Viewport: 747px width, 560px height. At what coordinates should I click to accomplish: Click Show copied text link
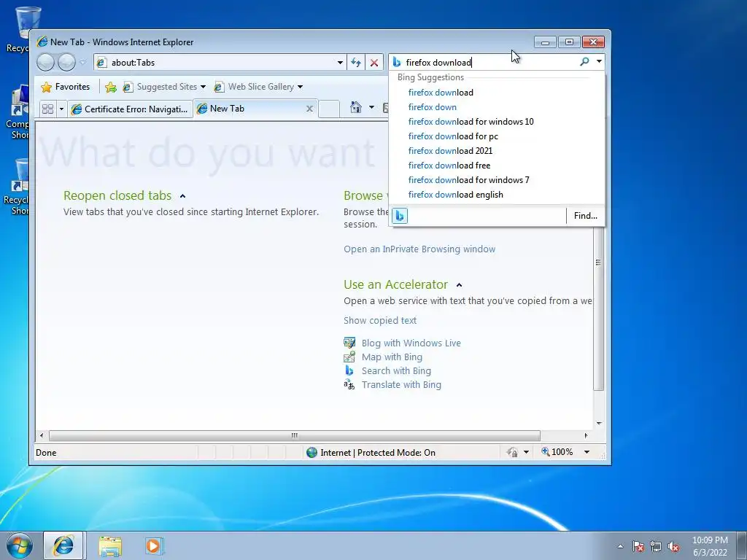pos(379,321)
